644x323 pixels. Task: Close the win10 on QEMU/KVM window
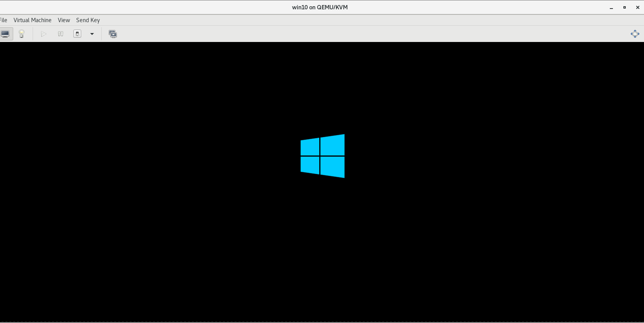(638, 7)
